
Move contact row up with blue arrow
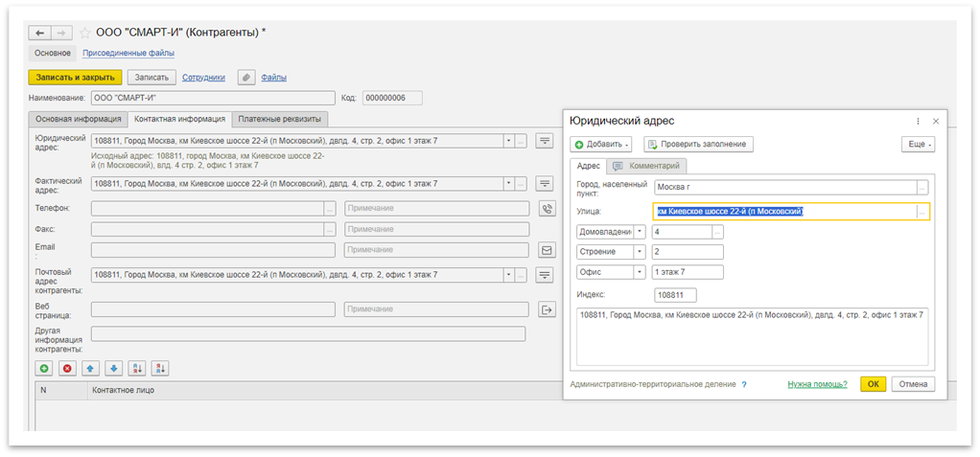[x=90, y=368]
